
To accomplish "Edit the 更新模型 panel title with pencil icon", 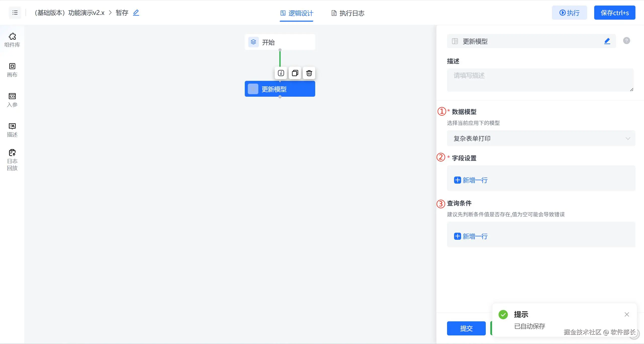I will [x=607, y=41].
